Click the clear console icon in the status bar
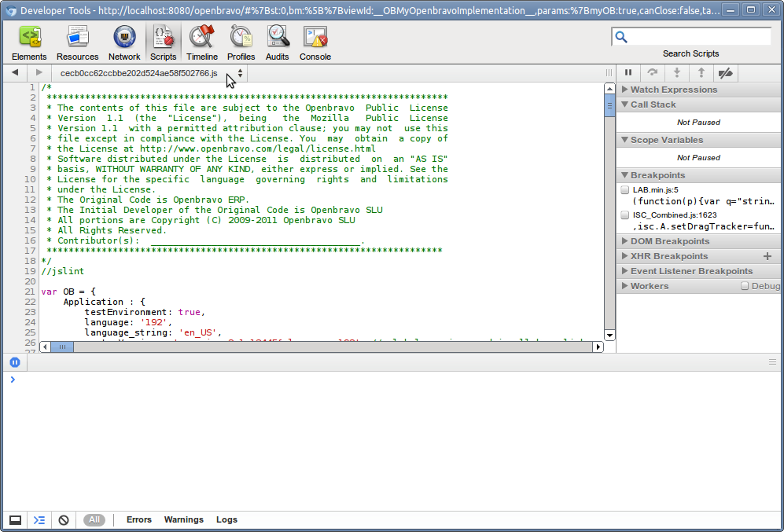 point(64,520)
